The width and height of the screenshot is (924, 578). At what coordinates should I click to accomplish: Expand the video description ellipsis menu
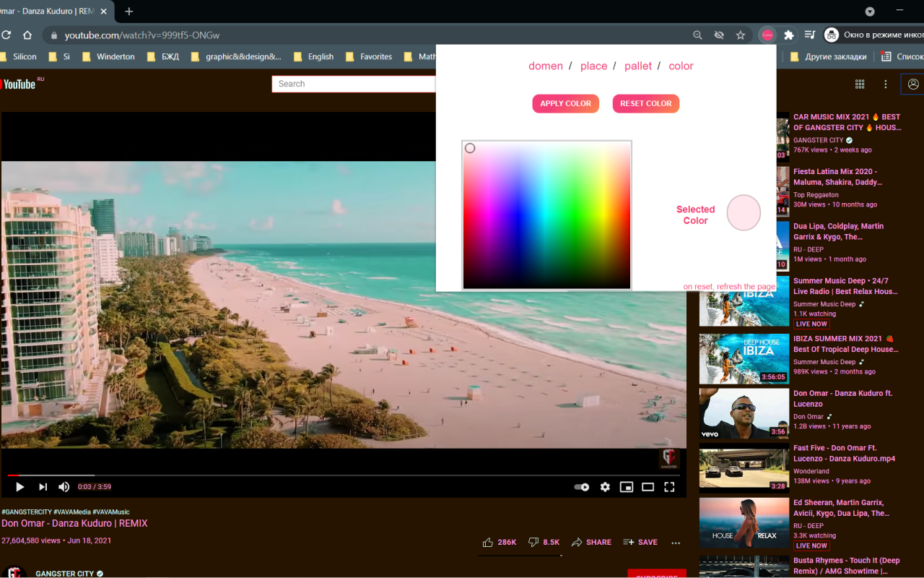tap(675, 543)
